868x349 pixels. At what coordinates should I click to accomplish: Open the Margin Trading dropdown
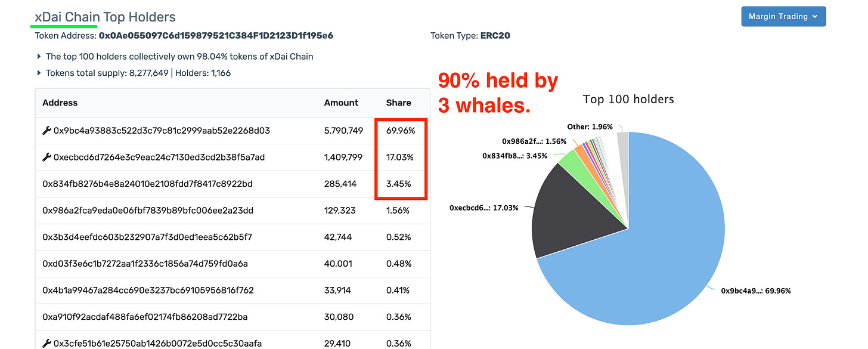(x=783, y=17)
